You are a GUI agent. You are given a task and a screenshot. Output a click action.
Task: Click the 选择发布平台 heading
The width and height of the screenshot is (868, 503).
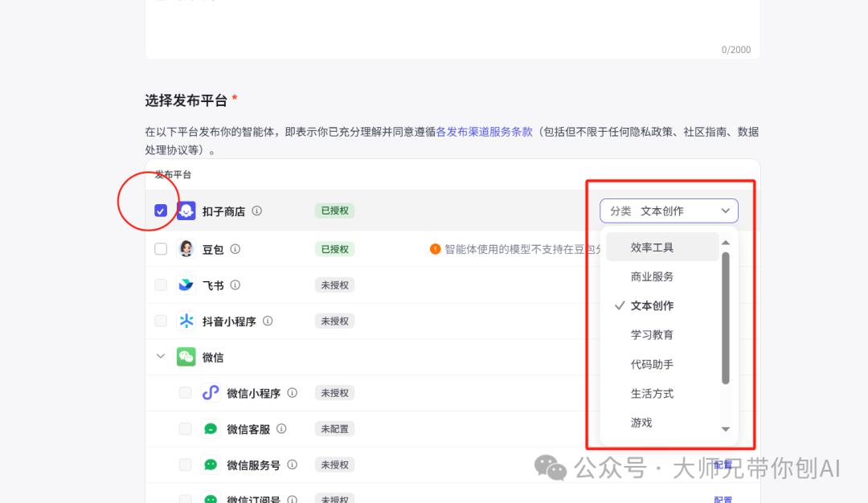click(x=186, y=100)
